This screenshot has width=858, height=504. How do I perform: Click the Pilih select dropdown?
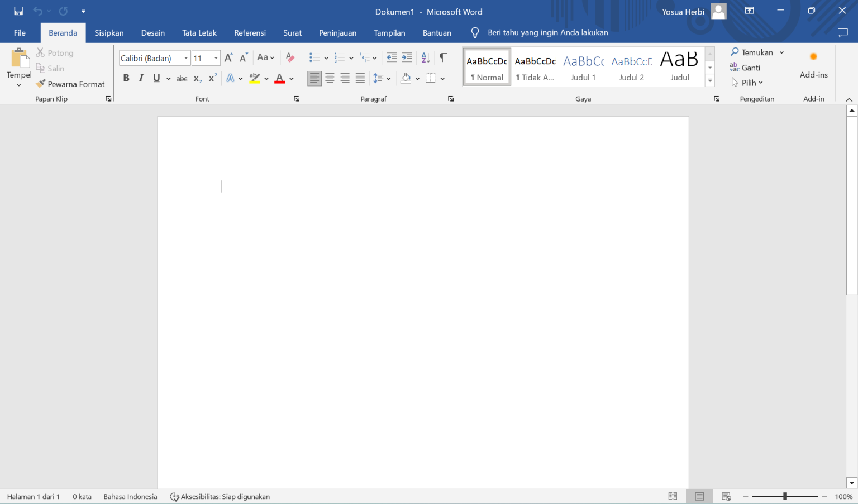coord(747,83)
